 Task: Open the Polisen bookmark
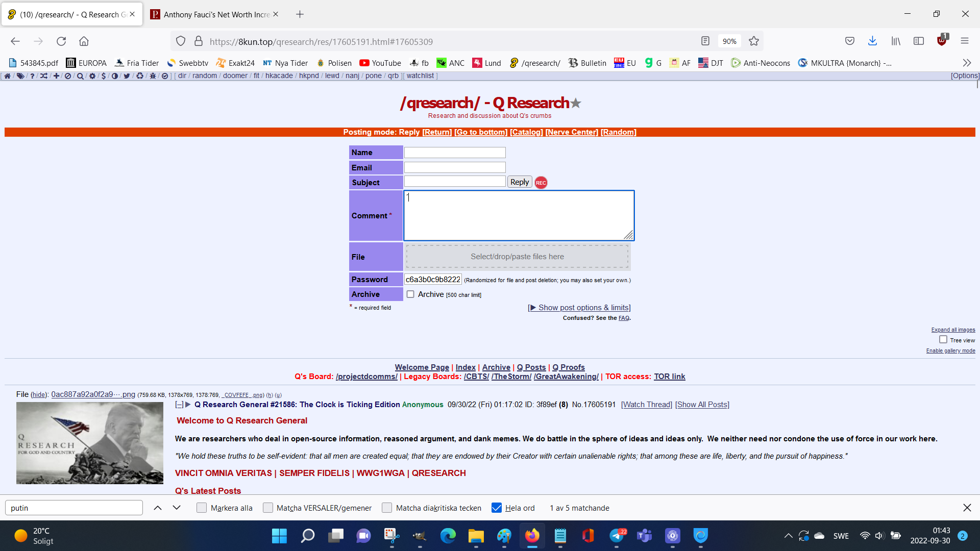pyautogui.click(x=334, y=63)
